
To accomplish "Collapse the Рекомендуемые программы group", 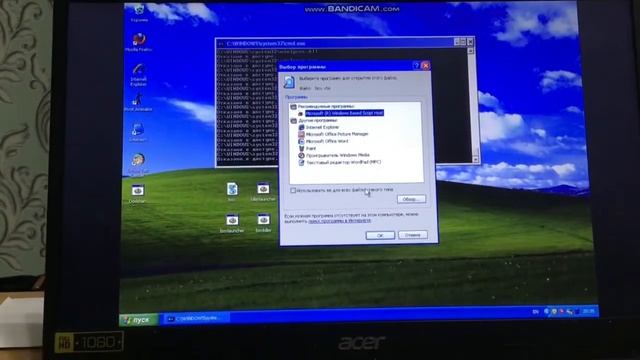I will pos(293,107).
